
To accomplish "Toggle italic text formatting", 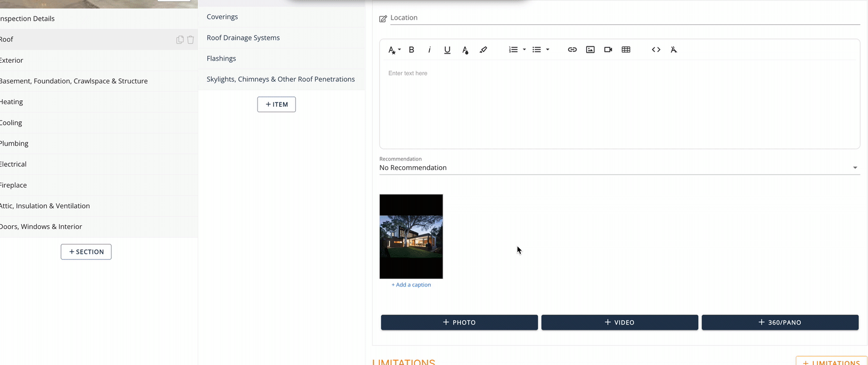I will (429, 50).
